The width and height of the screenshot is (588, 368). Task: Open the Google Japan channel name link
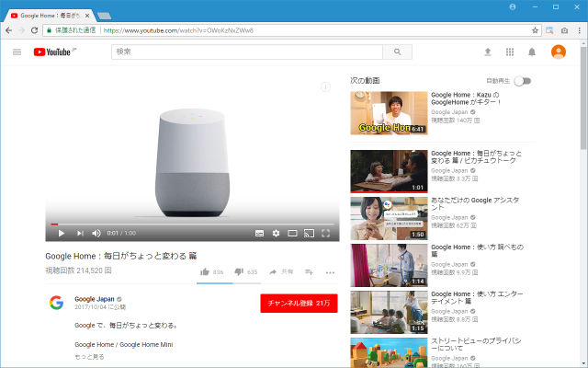point(95,299)
